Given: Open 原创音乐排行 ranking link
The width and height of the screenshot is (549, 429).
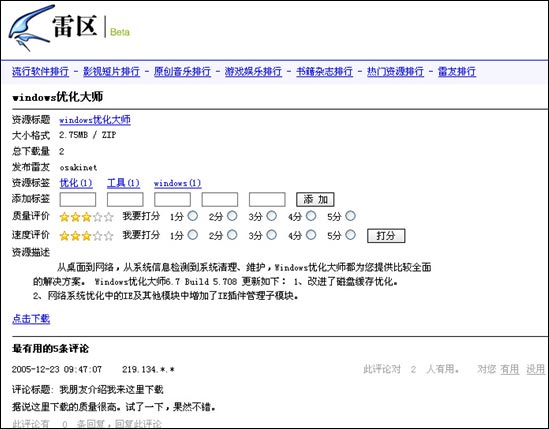Looking at the screenshot, I should tap(182, 72).
